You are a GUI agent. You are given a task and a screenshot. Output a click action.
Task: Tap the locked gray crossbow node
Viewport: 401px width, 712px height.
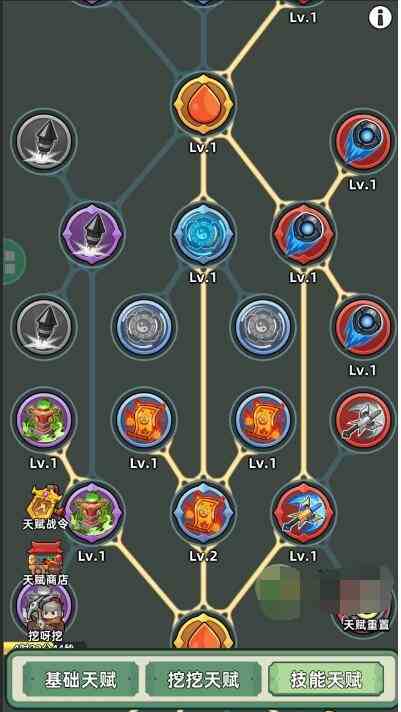pyautogui.click(x=363, y=419)
